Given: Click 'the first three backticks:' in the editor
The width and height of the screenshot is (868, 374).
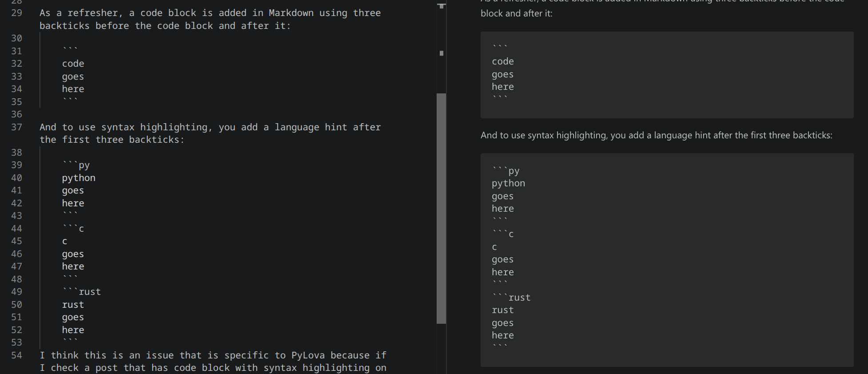Looking at the screenshot, I should [x=112, y=140].
